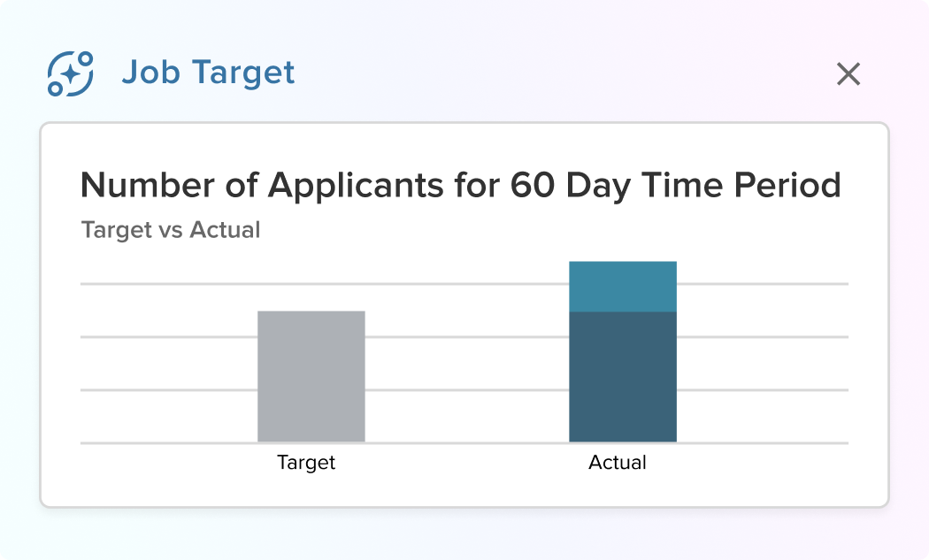Select the Target axis label
This screenshot has width=929, height=560.
[x=305, y=462]
